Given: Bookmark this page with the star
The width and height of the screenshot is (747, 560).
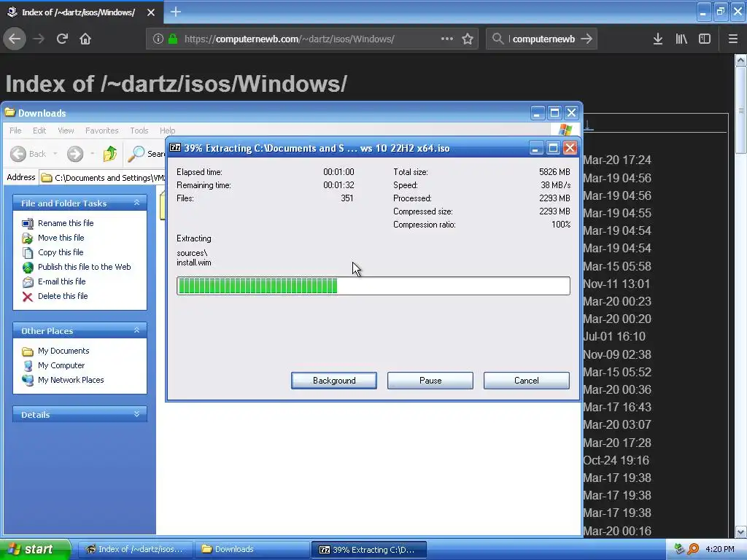Looking at the screenshot, I should pos(468,39).
